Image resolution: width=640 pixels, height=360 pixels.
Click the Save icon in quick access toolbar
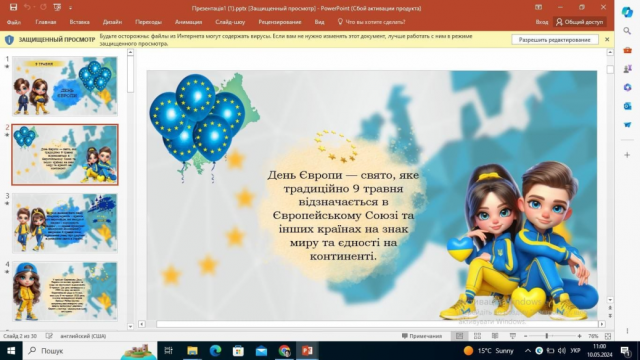[x=13, y=7]
